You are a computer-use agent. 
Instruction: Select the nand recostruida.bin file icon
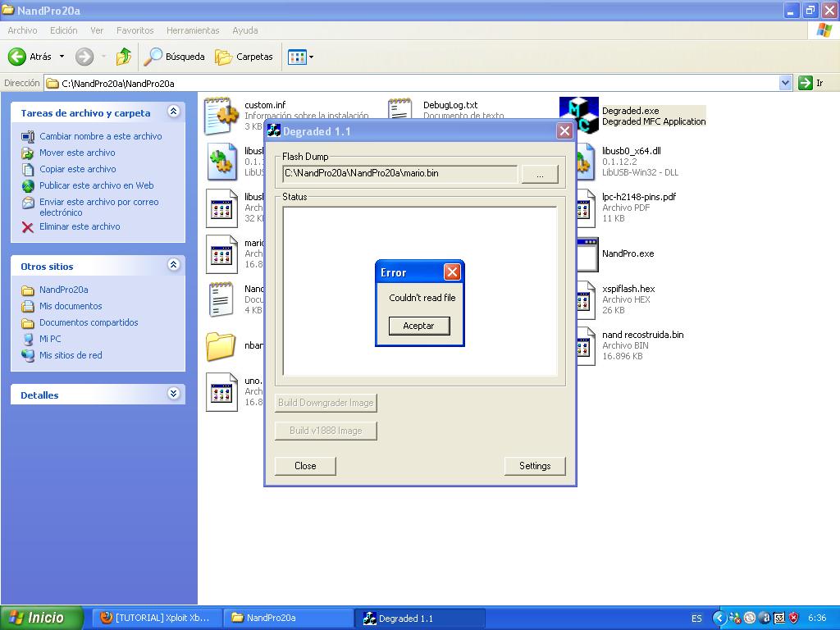(x=585, y=346)
